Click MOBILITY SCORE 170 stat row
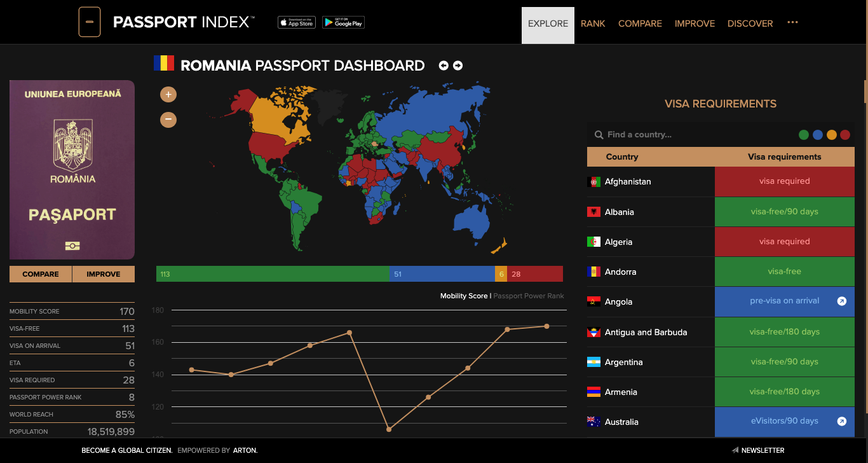The width and height of the screenshot is (868, 463). point(72,311)
